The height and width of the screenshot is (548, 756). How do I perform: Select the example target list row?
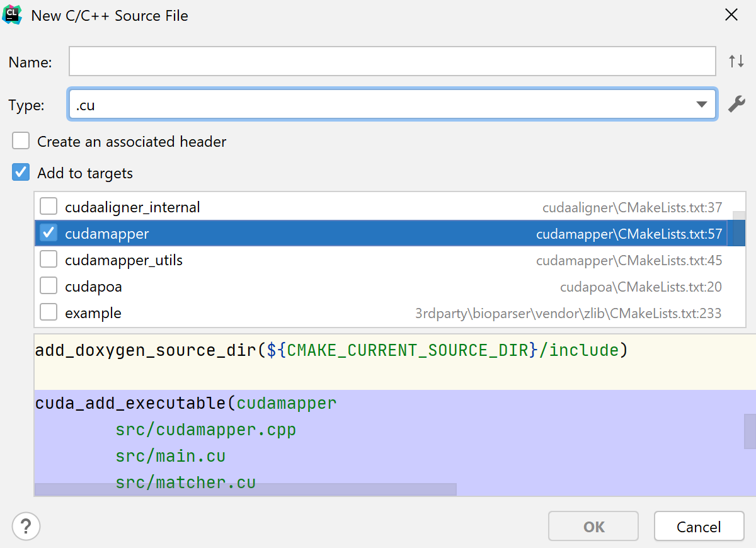point(252,313)
